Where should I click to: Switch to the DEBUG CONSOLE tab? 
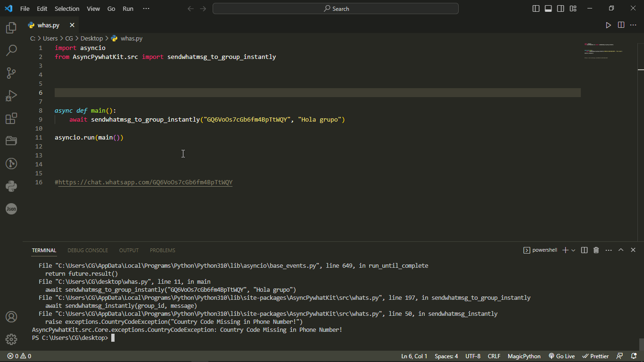[x=88, y=250]
